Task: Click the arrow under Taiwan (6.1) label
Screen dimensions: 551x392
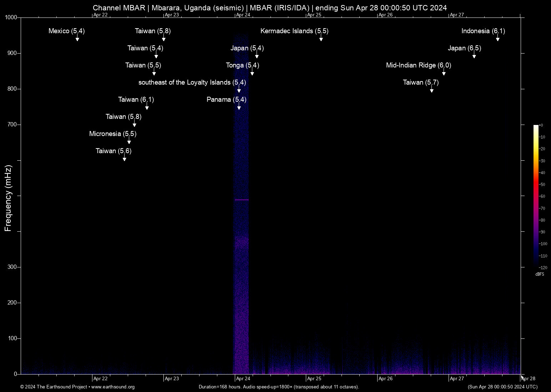Action: click(x=147, y=107)
